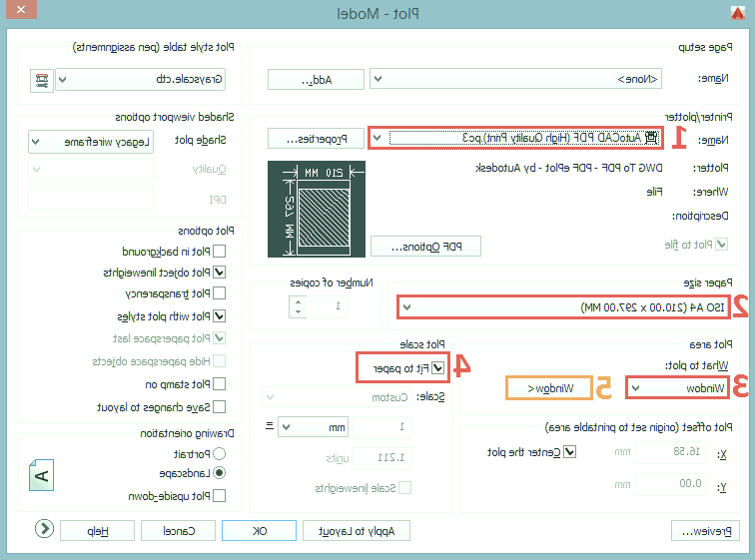Enable Save changes to layout checkbox

[219, 407]
